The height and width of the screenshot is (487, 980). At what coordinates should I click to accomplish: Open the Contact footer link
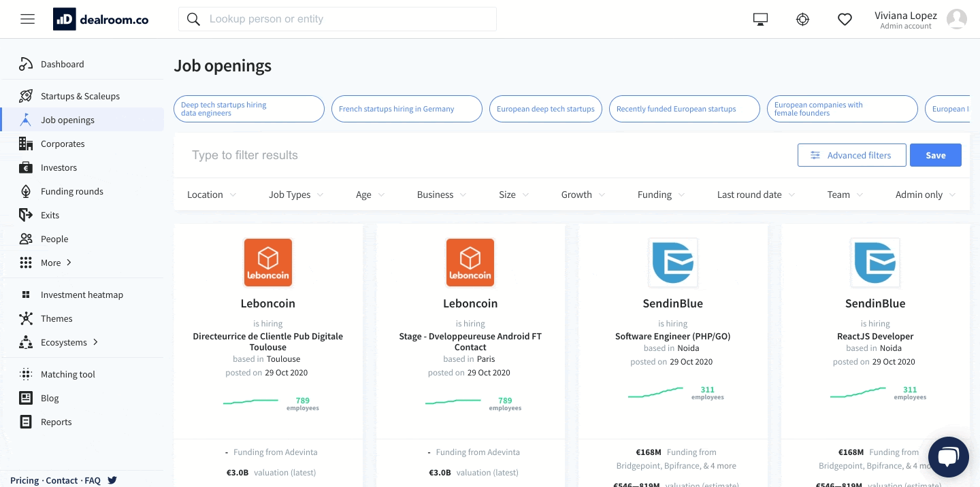point(62,480)
